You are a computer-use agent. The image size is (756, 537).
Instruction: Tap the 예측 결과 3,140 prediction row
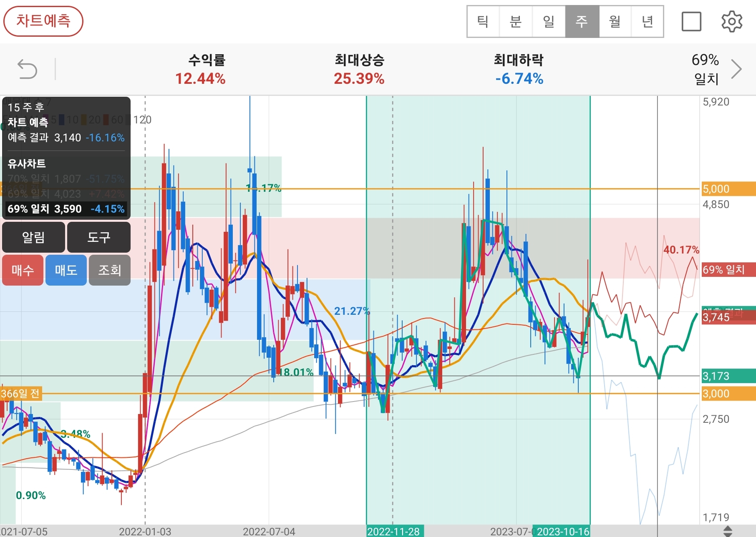(66, 138)
